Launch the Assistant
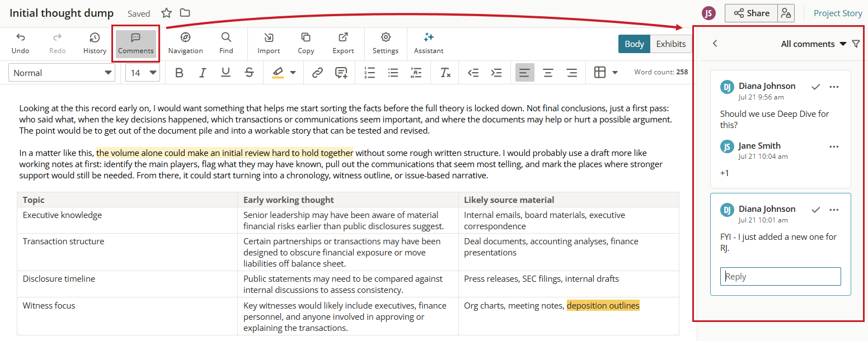The image size is (868, 341). point(429,43)
